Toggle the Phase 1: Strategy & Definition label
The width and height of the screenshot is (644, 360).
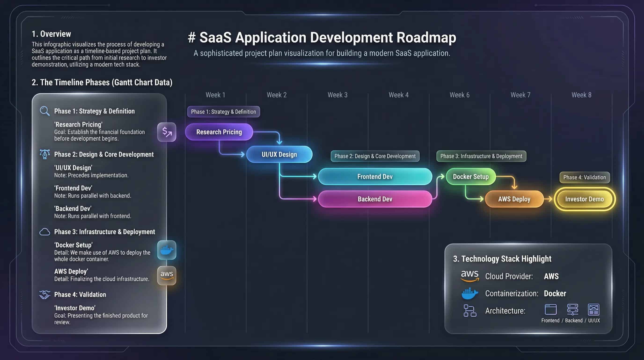click(x=223, y=112)
